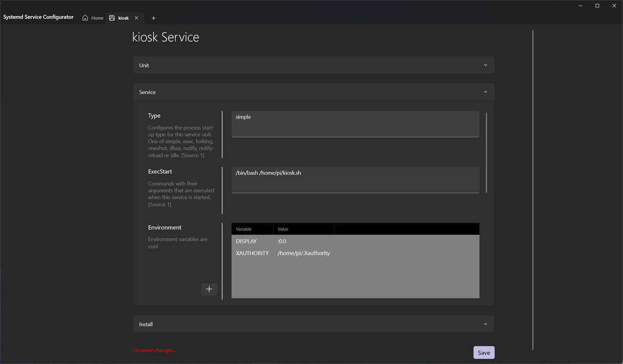Click the Home icon in tab bar
Image resolution: width=623 pixels, height=364 pixels.
(85, 18)
